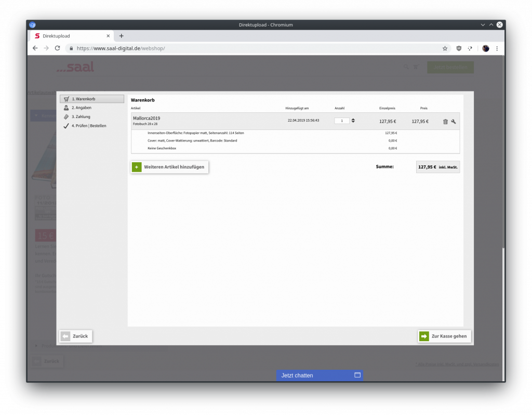Jump to the 4. Prüfen | Bestellen step
The image size is (532, 415).
click(x=89, y=126)
